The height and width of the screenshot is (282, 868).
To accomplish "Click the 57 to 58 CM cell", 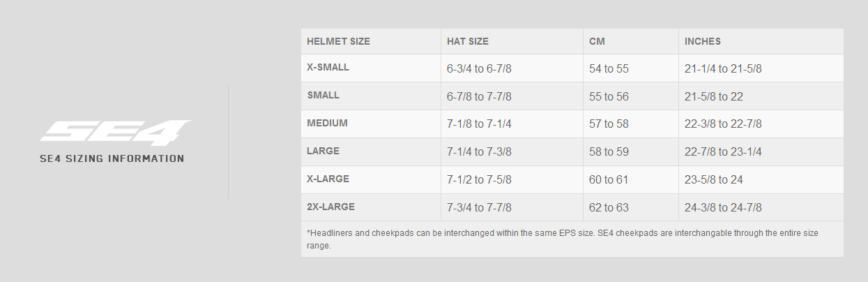I will pyautogui.click(x=609, y=124).
